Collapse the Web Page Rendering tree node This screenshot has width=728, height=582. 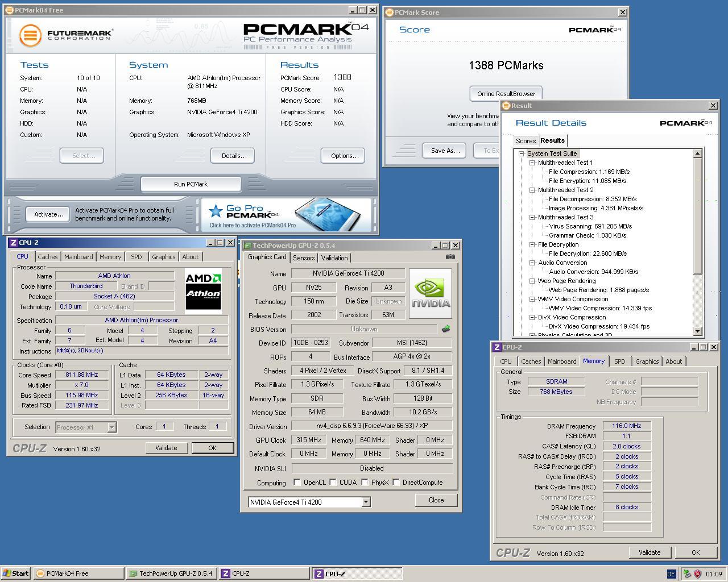click(x=532, y=281)
